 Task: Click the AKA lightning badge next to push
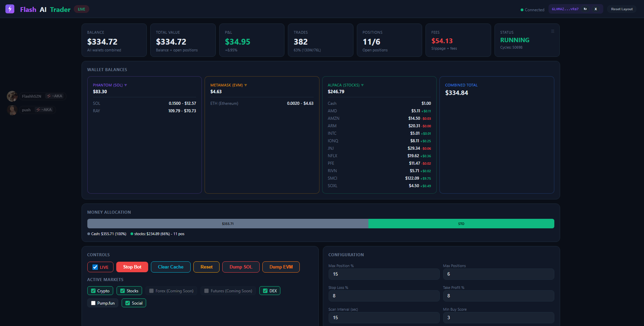(x=44, y=110)
